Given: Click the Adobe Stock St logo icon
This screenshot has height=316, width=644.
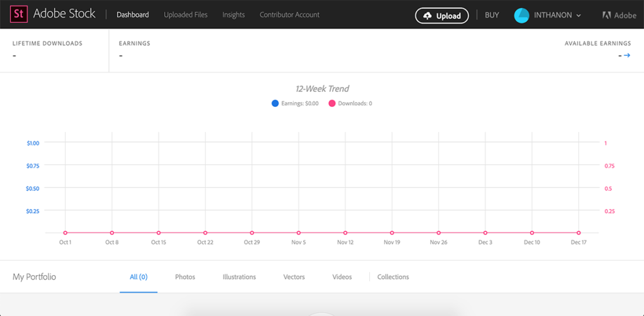Looking at the screenshot, I should [19, 14].
